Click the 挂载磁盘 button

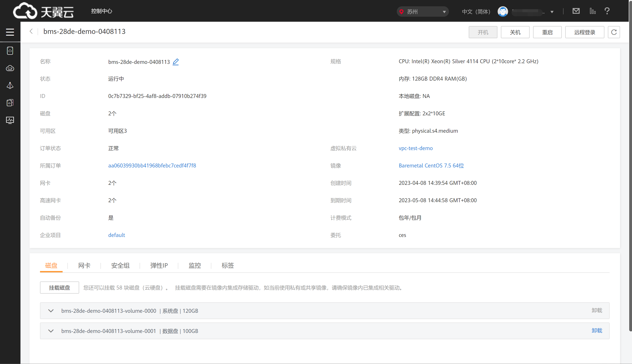click(x=60, y=288)
